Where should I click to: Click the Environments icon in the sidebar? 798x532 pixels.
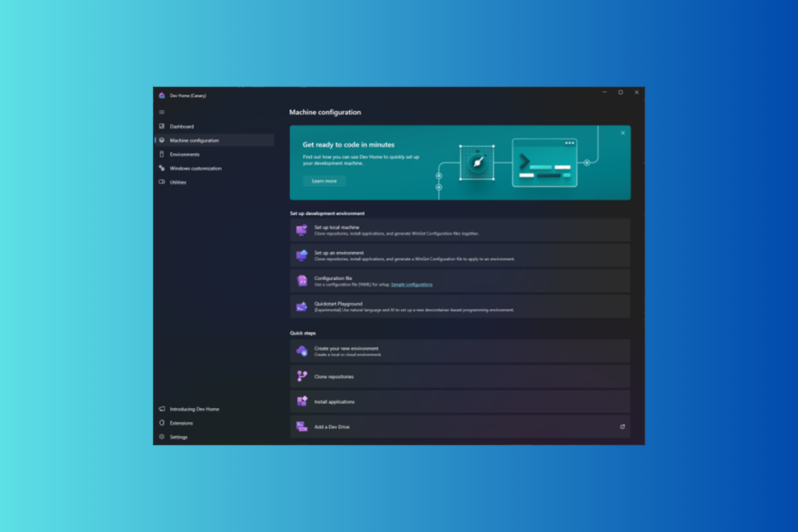(x=162, y=154)
